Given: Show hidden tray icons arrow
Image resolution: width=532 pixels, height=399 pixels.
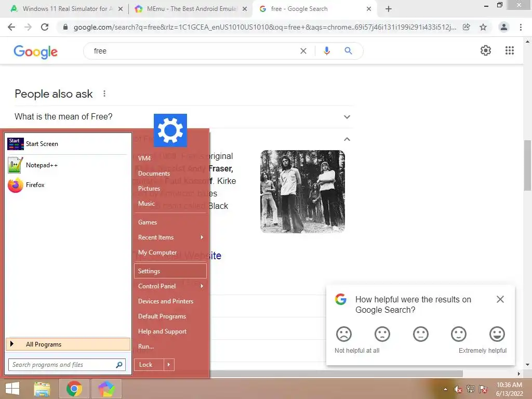Looking at the screenshot, I should [445, 389].
